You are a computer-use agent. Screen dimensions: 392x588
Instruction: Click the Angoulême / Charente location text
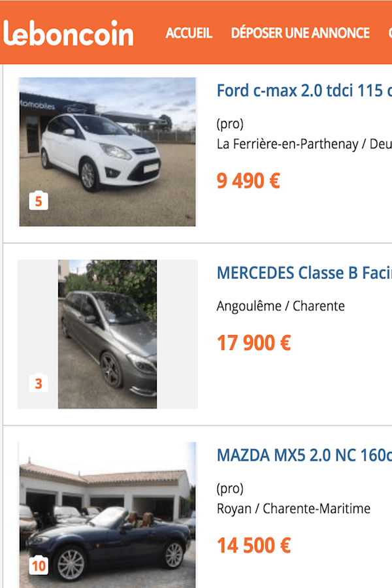point(280,306)
